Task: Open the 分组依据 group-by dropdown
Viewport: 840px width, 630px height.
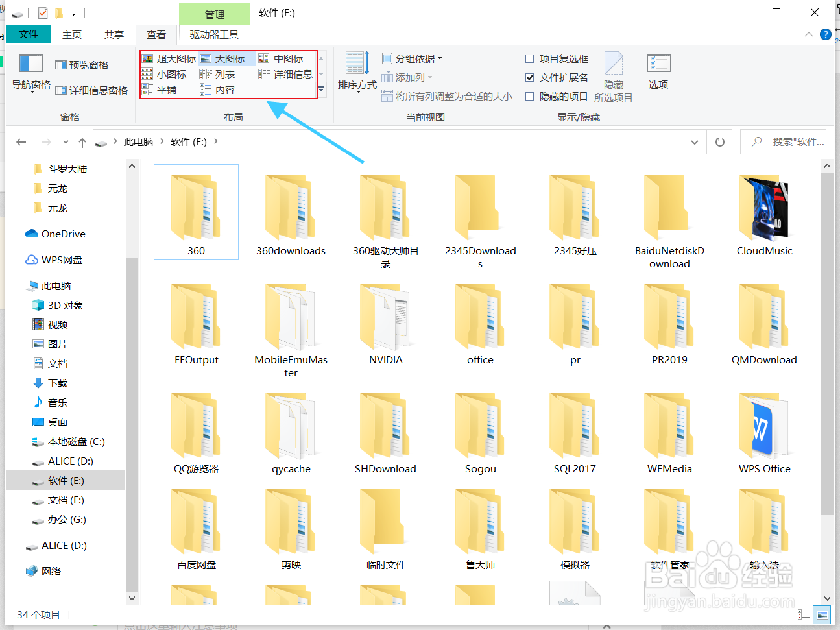Action: [x=413, y=58]
